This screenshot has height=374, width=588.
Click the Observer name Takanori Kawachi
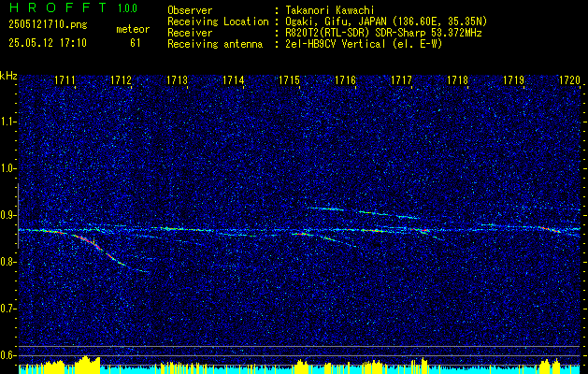tap(330, 10)
